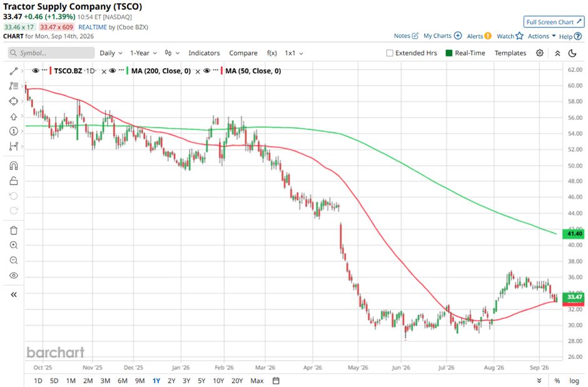
Task: Switch to dark mode moon icon
Action: coord(572,53)
